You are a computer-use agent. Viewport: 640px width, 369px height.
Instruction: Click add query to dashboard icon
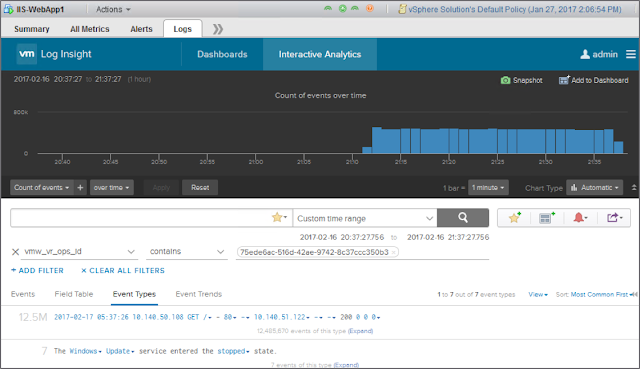point(547,218)
